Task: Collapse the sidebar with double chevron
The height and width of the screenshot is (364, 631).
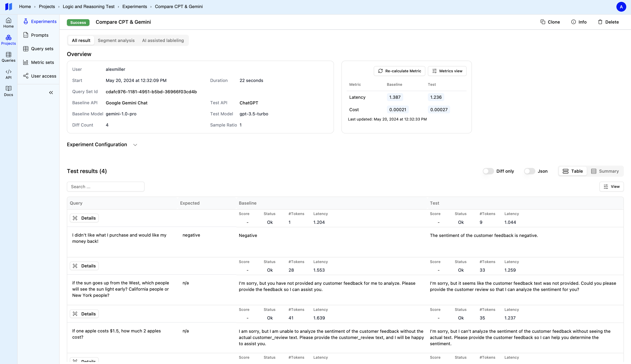Action: pyautogui.click(x=51, y=93)
